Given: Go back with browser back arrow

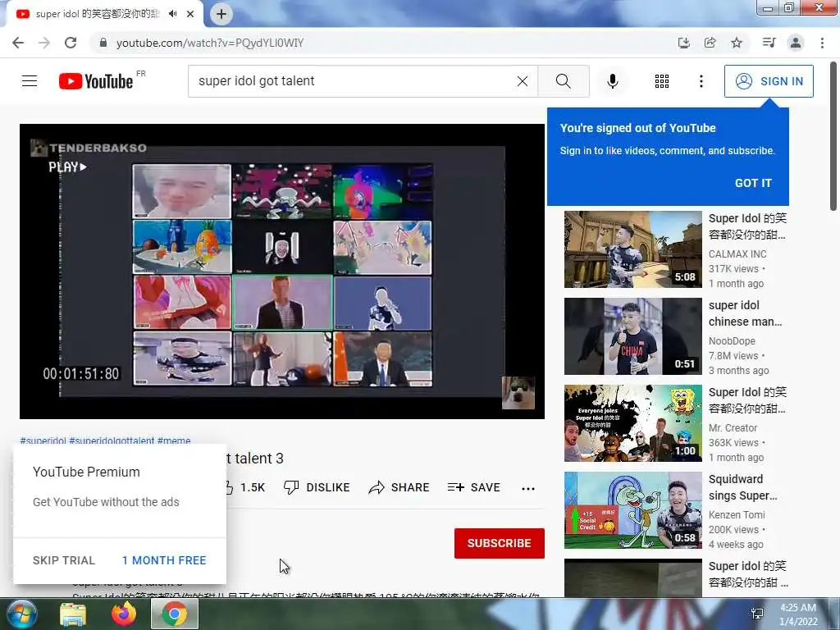Looking at the screenshot, I should pos(18,43).
